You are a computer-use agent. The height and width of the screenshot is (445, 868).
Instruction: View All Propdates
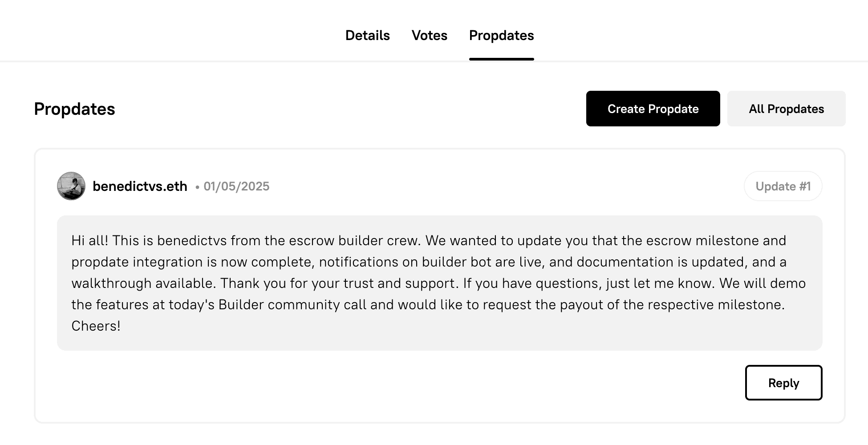[787, 109]
